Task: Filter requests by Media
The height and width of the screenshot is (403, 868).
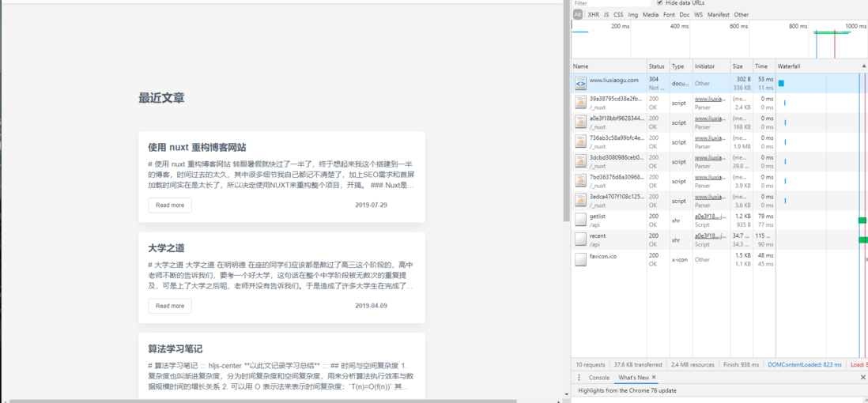Action: (x=651, y=14)
